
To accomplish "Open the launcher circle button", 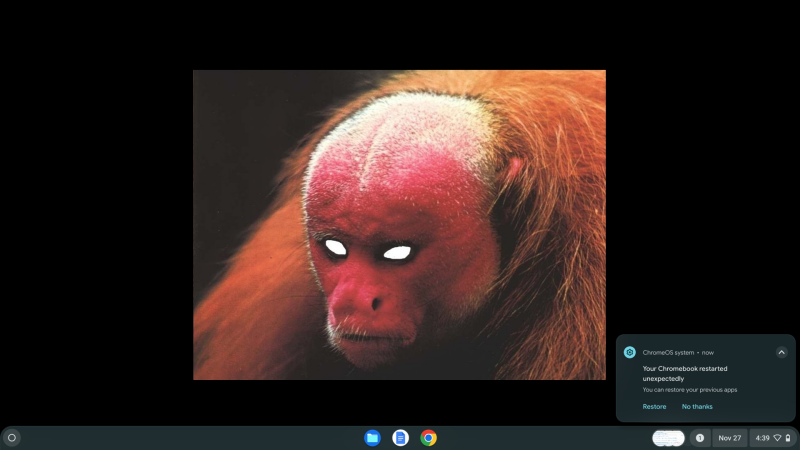I will click(x=12, y=438).
